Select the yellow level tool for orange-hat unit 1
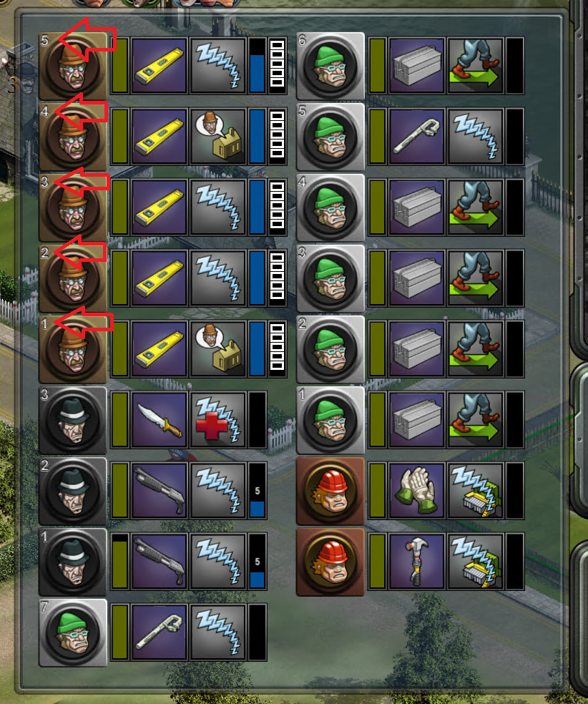Image resolution: width=588 pixels, height=704 pixels. pyautogui.click(x=160, y=349)
